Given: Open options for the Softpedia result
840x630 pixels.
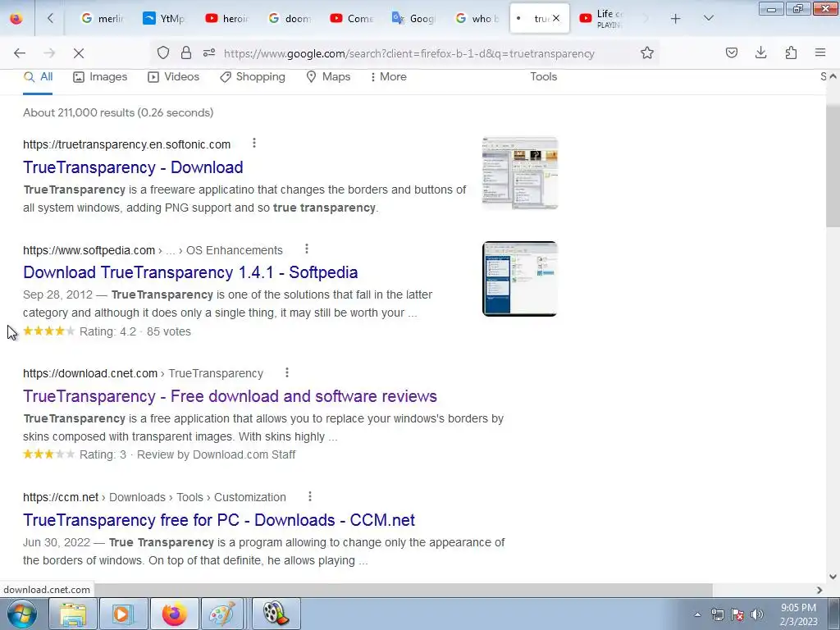Looking at the screenshot, I should click(307, 249).
